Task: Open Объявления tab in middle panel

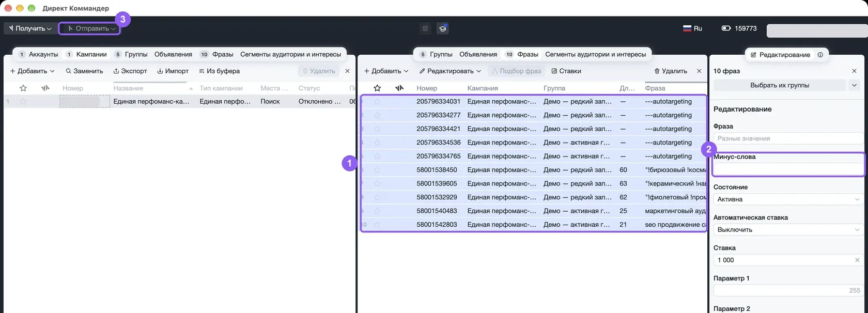Action: pyautogui.click(x=478, y=54)
